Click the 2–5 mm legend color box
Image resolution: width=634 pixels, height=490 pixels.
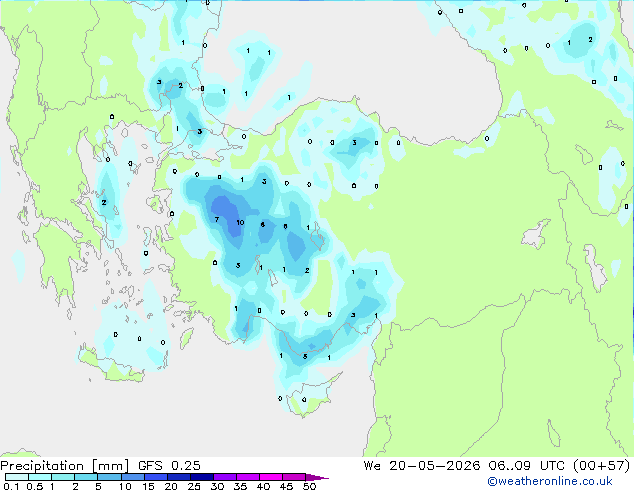[86, 477]
